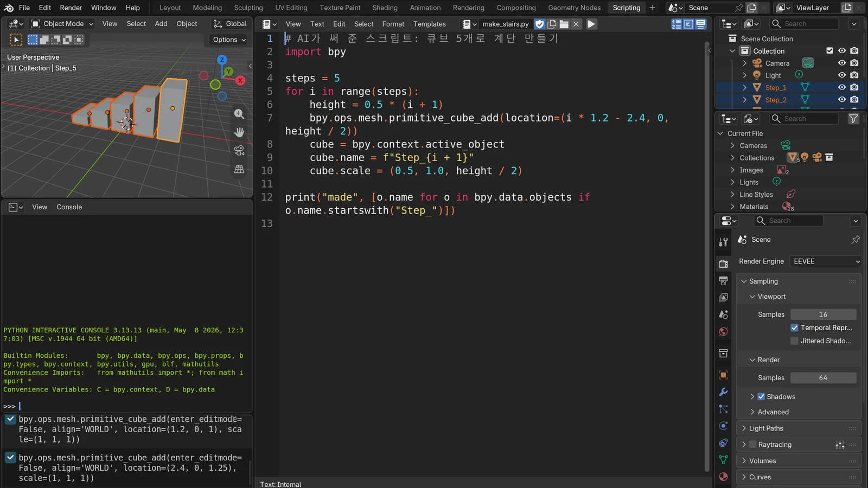The height and width of the screenshot is (488, 868).
Task: Unlink the make_stairs.py text data-block
Action: (x=576, y=24)
